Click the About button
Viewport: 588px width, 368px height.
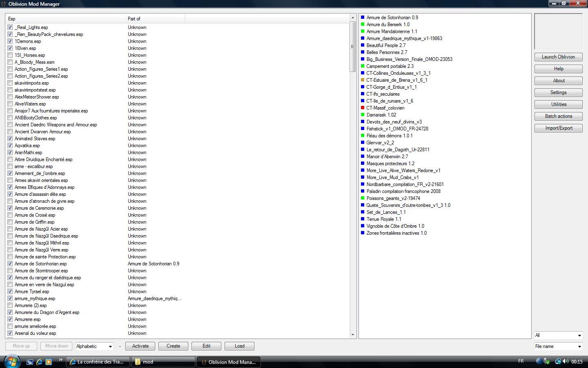(558, 81)
